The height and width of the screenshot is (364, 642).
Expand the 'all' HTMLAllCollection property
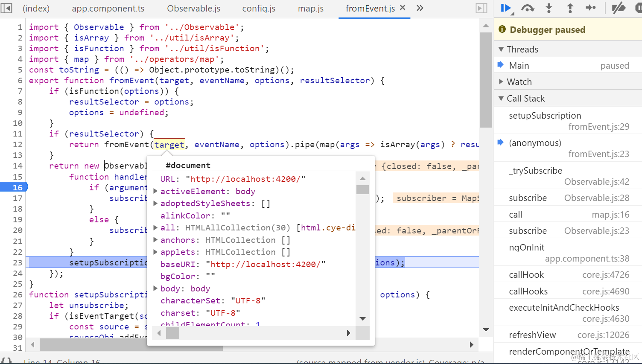click(x=156, y=228)
